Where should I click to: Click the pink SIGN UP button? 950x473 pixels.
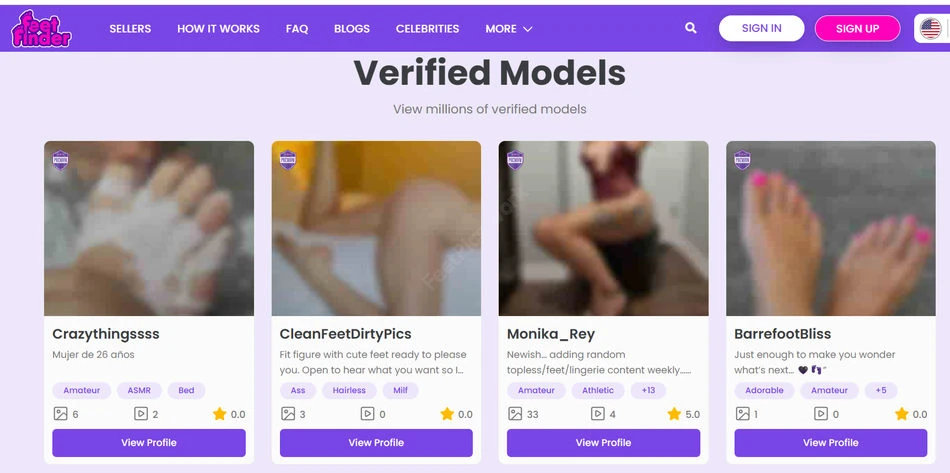(x=857, y=28)
